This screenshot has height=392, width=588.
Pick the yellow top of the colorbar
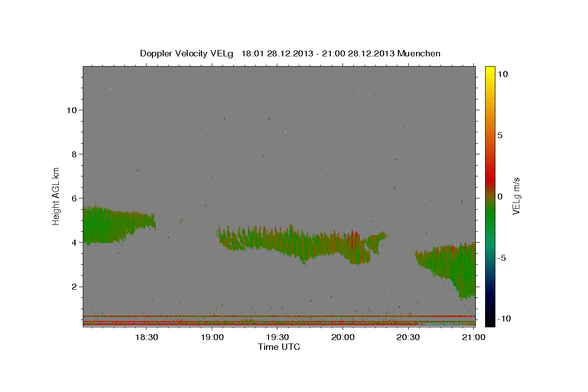(x=490, y=71)
